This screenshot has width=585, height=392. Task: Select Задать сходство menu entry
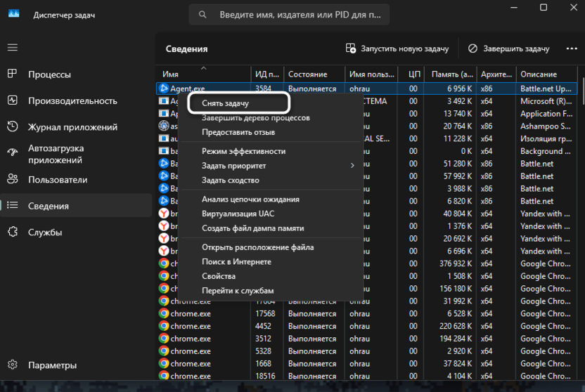230,181
